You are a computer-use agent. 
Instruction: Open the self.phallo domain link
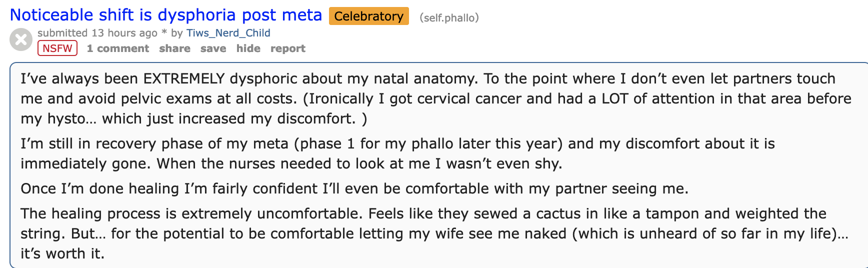pyautogui.click(x=449, y=17)
